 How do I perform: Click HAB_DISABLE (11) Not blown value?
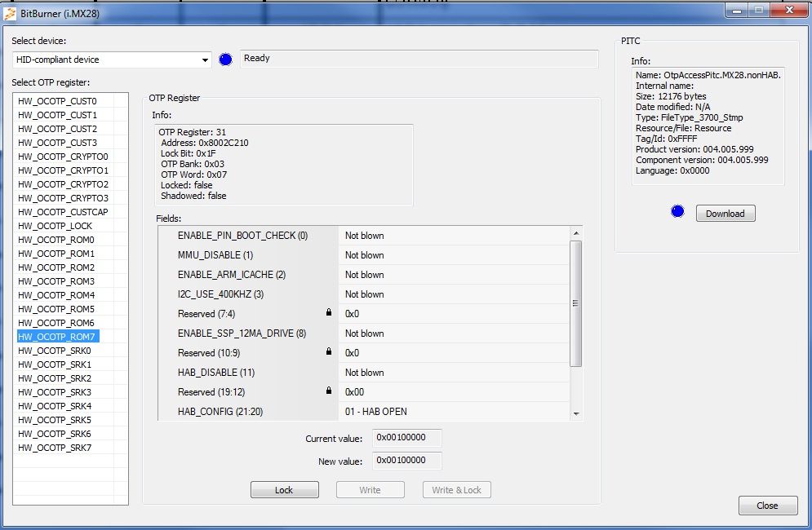[455, 373]
